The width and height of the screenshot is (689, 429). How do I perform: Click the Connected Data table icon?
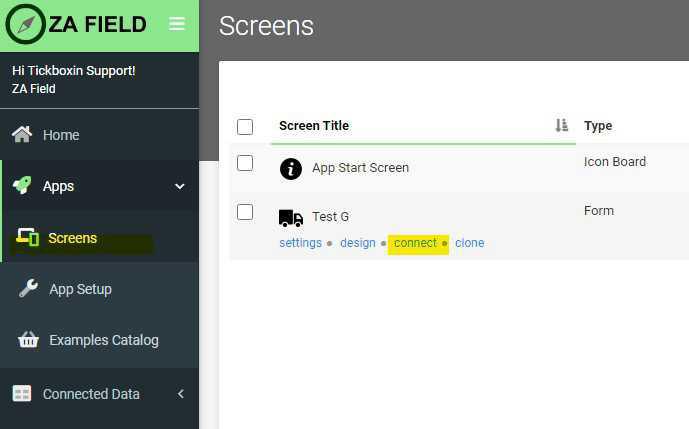[22, 394]
